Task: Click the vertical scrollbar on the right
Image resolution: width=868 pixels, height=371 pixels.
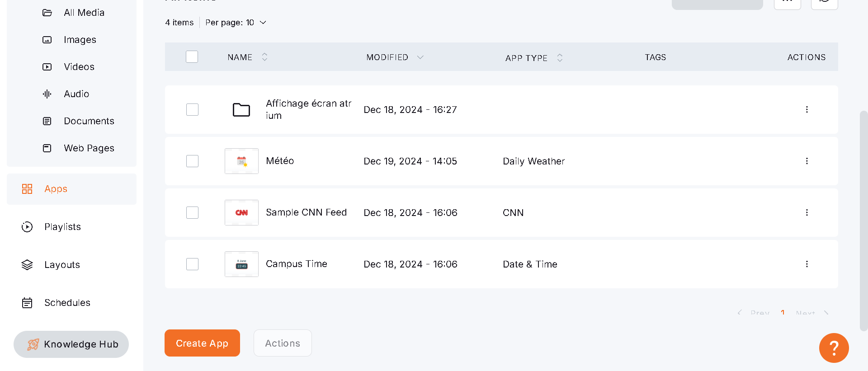Action: pyautogui.click(x=863, y=221)
